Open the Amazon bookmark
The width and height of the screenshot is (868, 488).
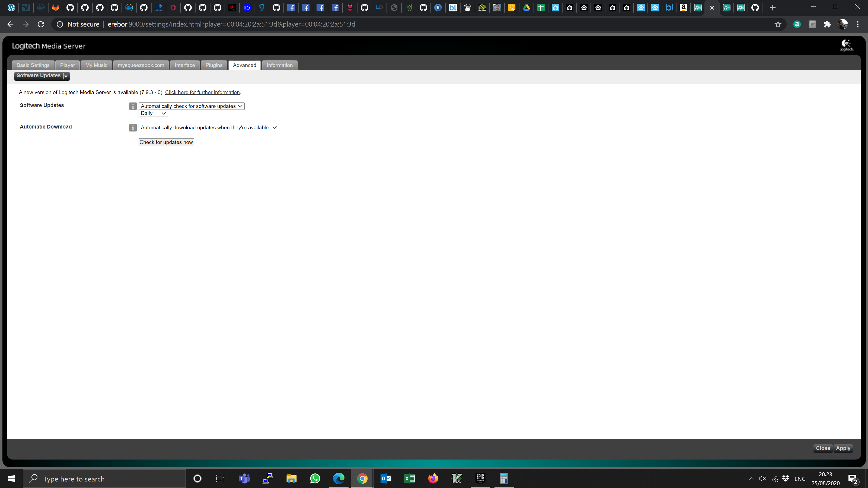[684, 7]
